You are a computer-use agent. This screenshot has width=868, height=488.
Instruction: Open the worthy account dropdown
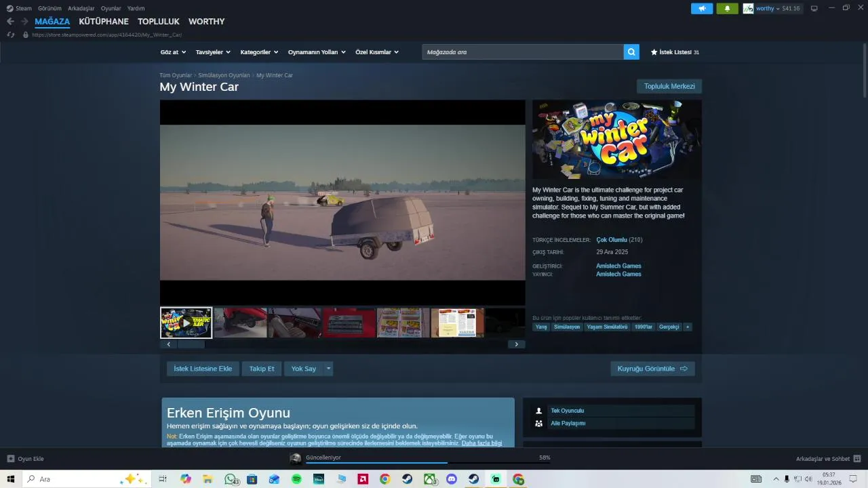tap(768, 9)
